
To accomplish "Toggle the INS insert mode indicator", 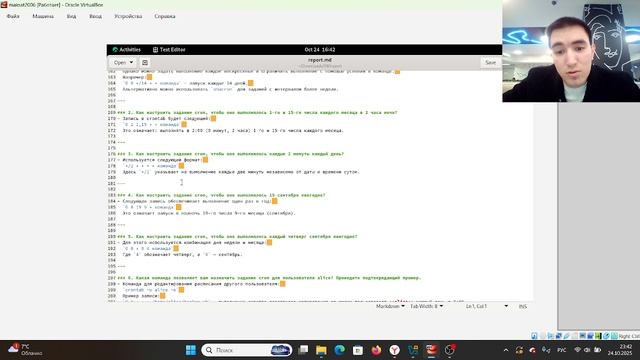I will click(522, 306).
